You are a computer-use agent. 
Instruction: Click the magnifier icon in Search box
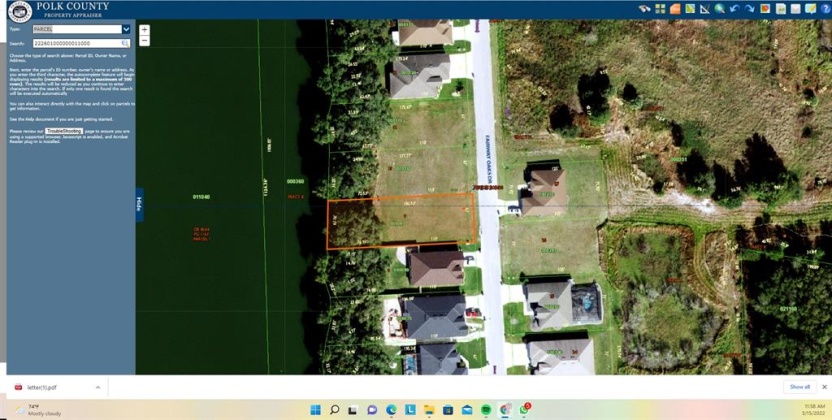[125, 43]
